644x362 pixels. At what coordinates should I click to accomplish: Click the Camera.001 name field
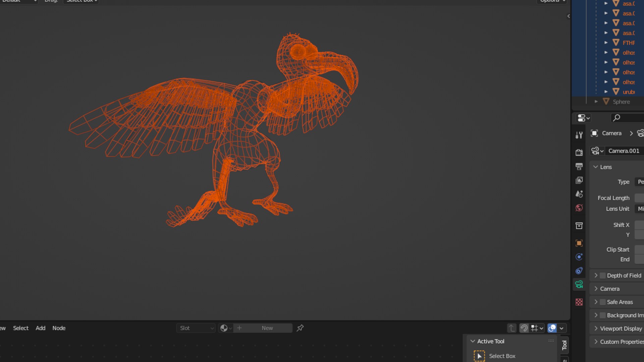625,151
